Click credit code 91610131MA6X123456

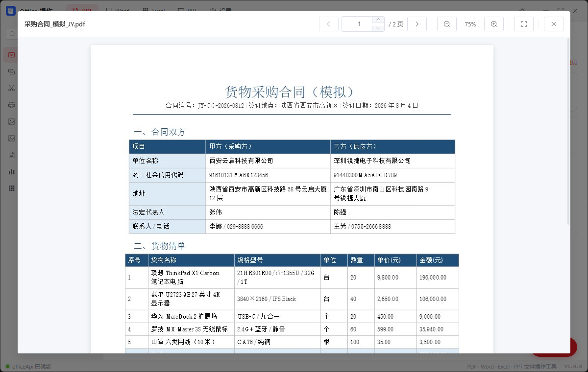[239, 175]
